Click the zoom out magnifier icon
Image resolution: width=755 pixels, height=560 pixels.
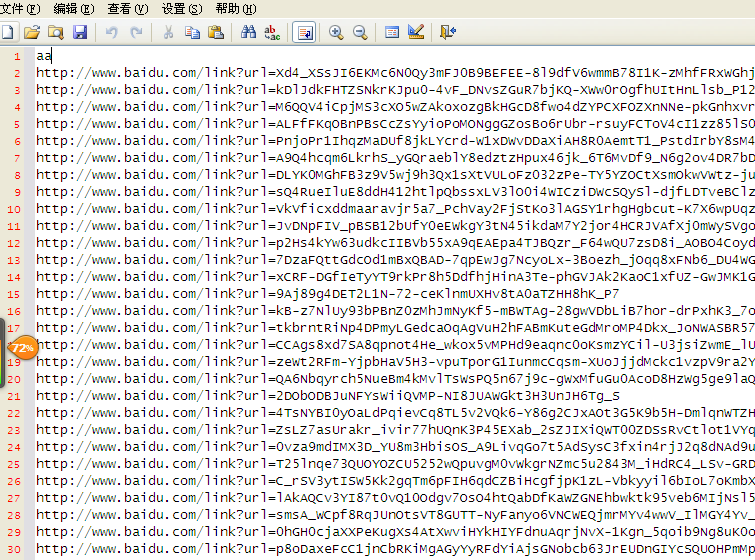tap(360, 33)
